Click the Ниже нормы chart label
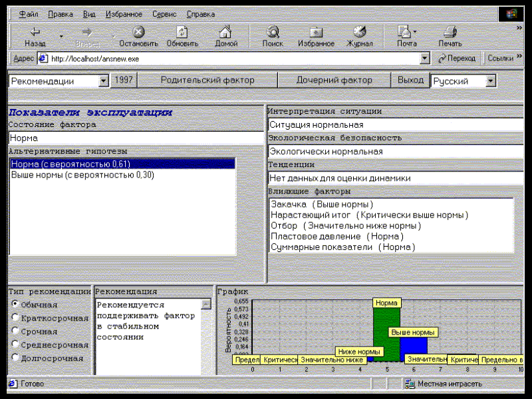Viewport: 532px width, 399px height. click(359, 352)
